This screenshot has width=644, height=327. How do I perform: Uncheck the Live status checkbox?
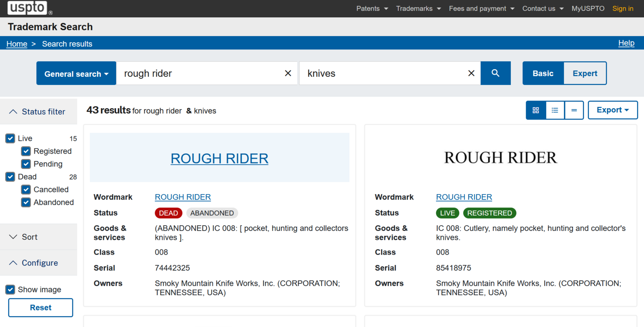(x=10, y=138)
